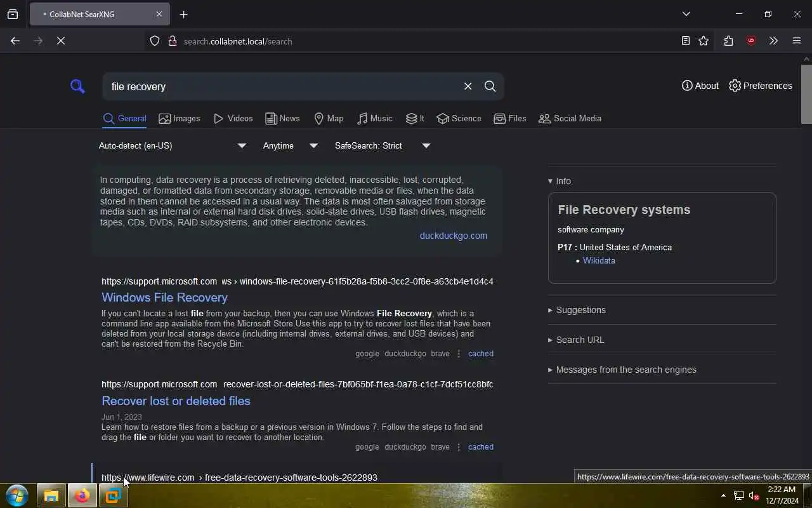The width and height of the screenshot is (812, 508).
Task: Open the uBlock Origin extension icon
Action: [x=751, y=41]
